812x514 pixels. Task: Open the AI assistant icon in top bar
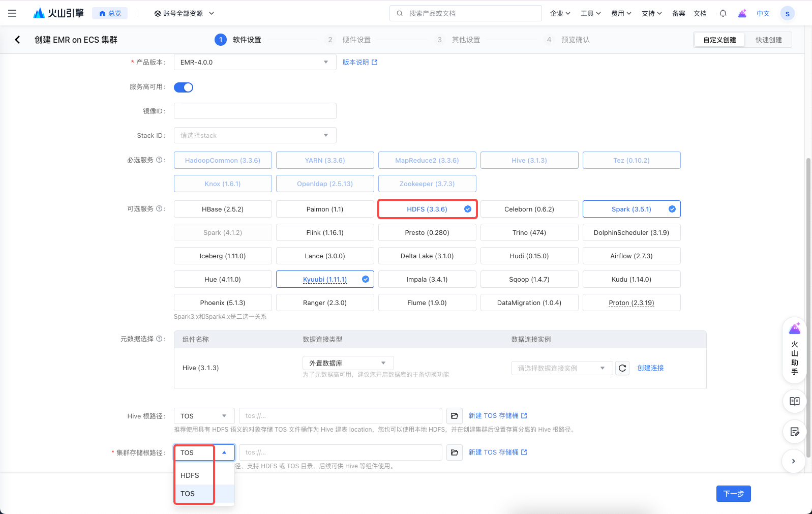pos(742,14)
